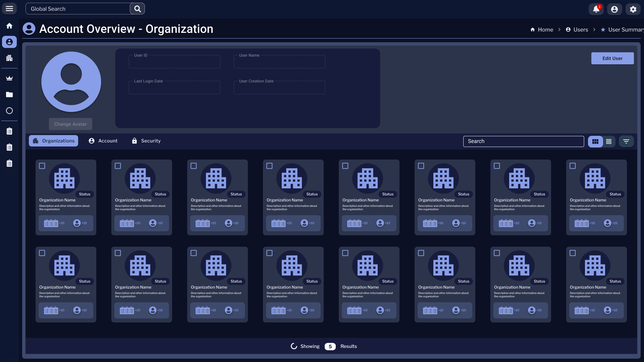Click the users icon on last card, bottom row

point(607,310)
